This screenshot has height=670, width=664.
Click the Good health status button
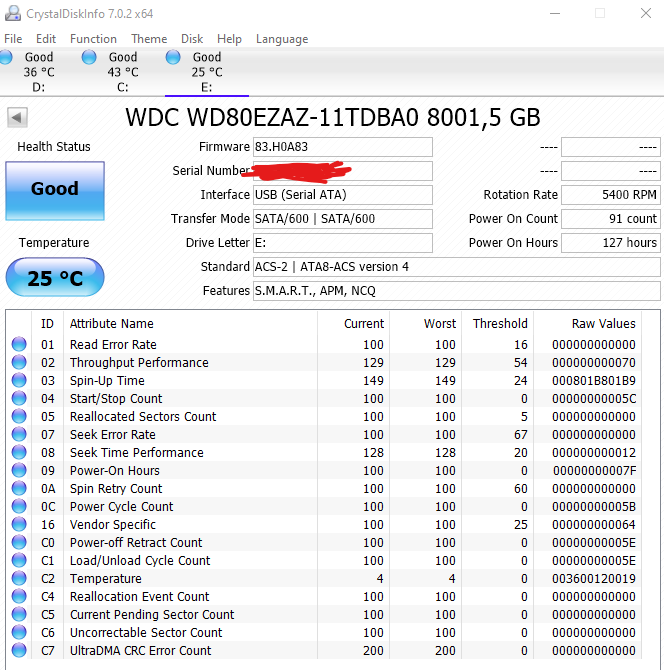pyautogui.click(x=55, y=191)
